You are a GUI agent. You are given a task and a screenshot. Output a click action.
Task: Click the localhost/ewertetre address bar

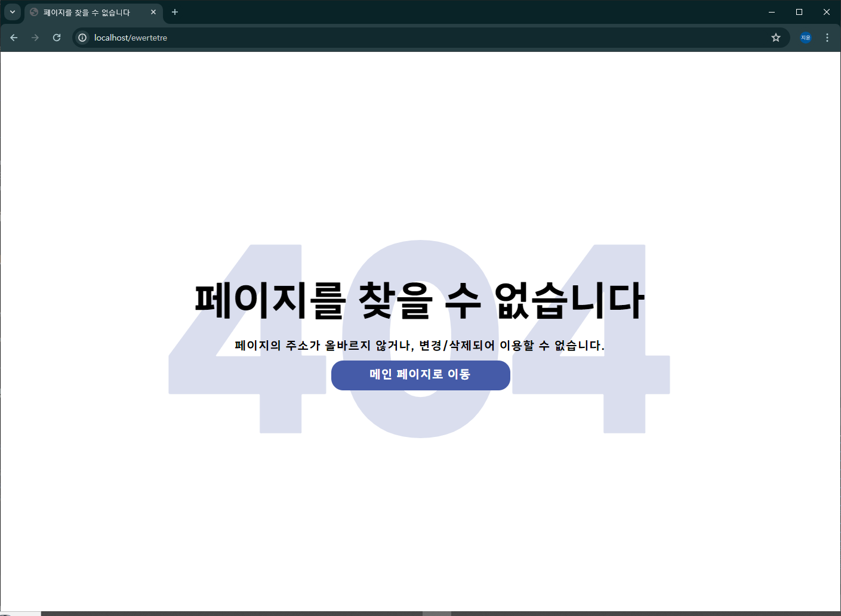[x=430, y=38]
